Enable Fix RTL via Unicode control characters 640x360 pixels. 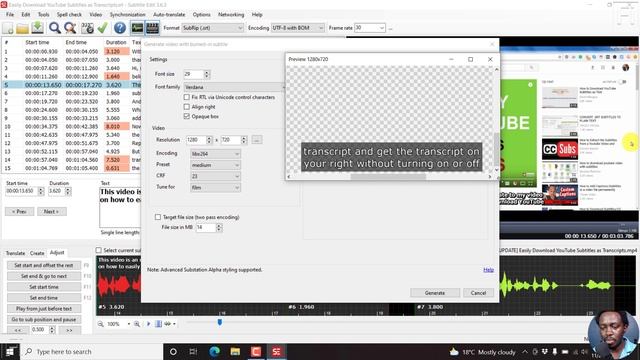tap(187, 97)
